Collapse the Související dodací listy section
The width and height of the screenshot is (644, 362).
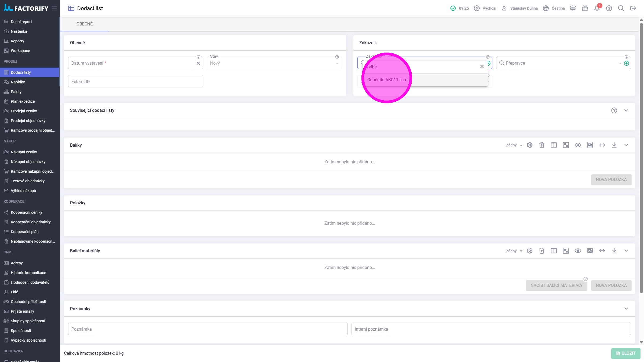626,110
